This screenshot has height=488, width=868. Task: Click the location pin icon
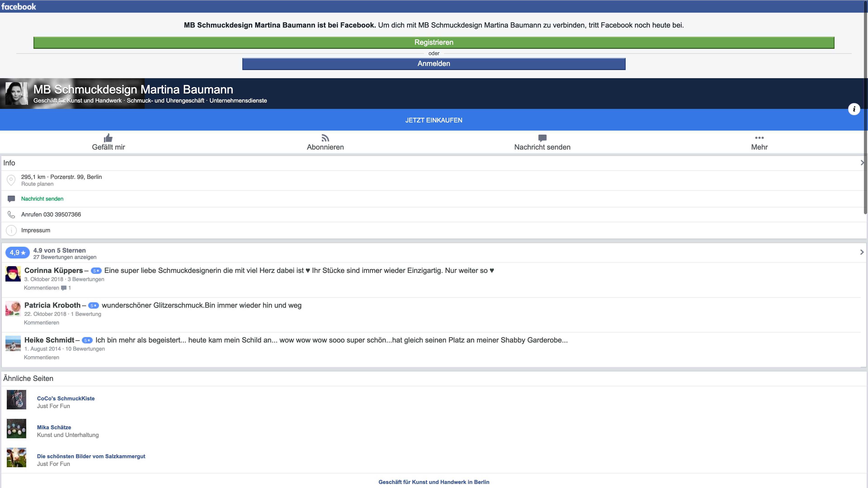coord(11,180)
